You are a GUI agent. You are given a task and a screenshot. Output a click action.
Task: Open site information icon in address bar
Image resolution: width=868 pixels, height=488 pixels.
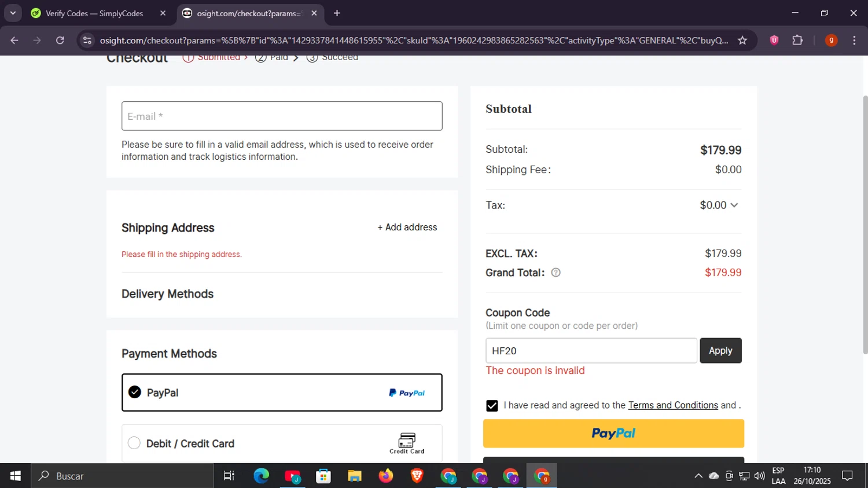87,41
